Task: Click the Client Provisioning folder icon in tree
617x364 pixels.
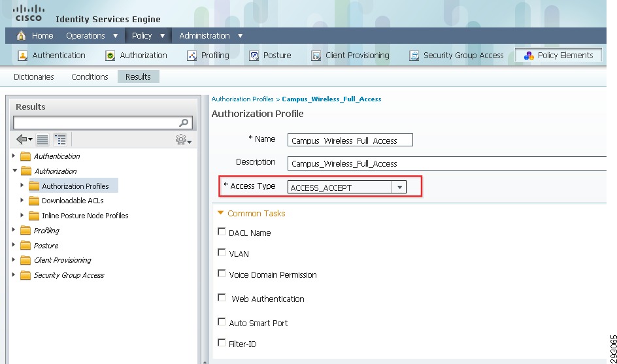Action: pyautogui.click(x=25, y=261)
